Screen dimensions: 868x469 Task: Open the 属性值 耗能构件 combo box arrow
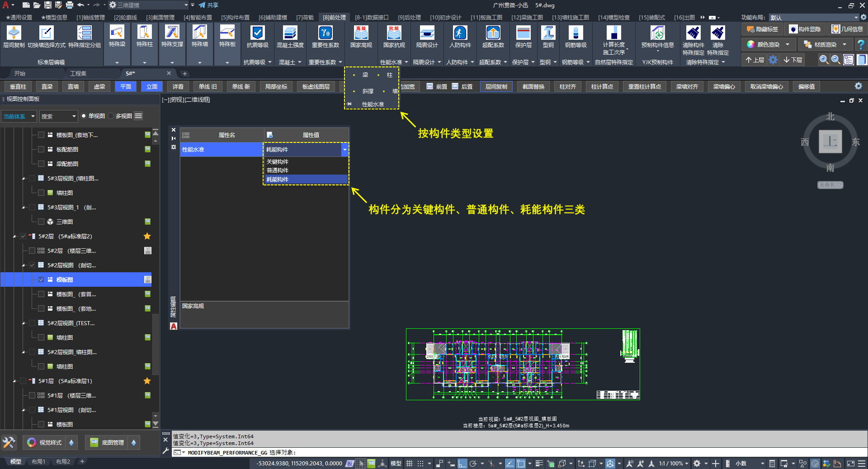pos(345,150)
